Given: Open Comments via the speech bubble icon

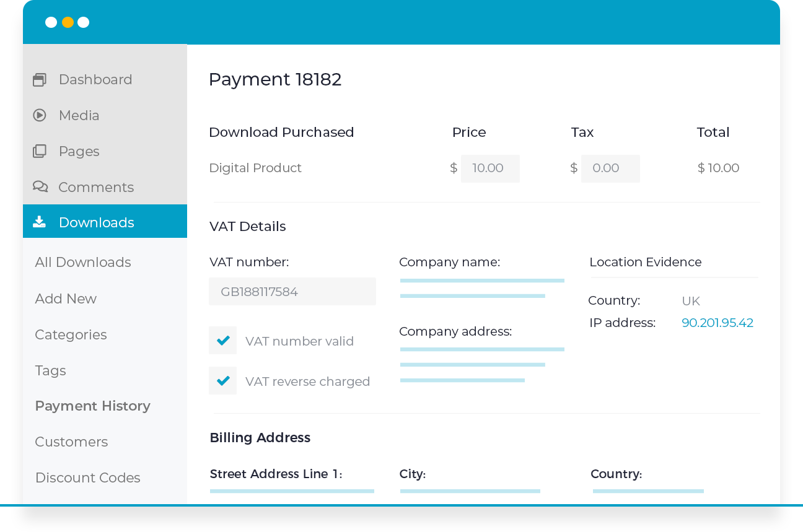Looking at the screenshot, I should (40, 187).
